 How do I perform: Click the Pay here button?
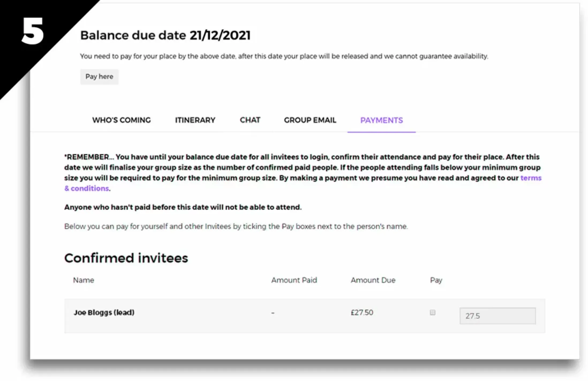(x=99, y=77)
